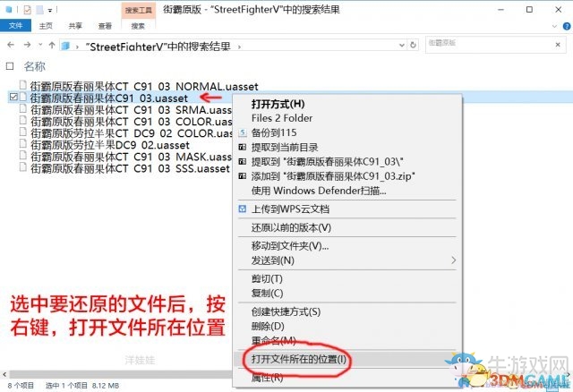The width and height of the screenshot is (573, 392).
Task: Open the explorer Help icon
Action: coord(567,26)
